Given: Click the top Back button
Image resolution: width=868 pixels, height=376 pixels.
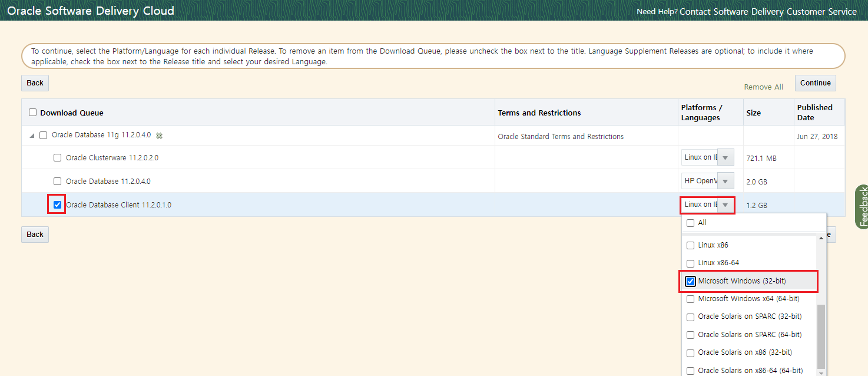Looking at the screenshot, I should (35, 83).
